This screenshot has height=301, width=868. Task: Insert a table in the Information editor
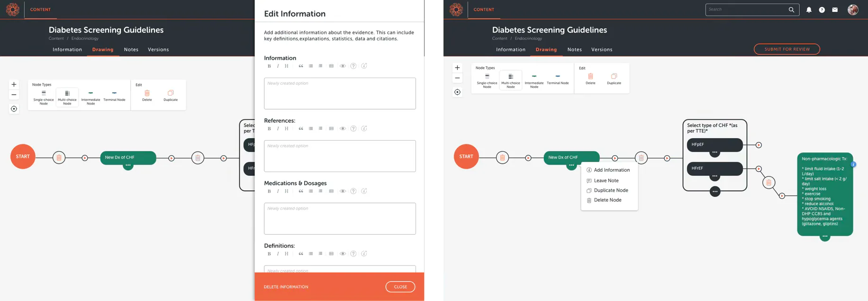[331, 66]
